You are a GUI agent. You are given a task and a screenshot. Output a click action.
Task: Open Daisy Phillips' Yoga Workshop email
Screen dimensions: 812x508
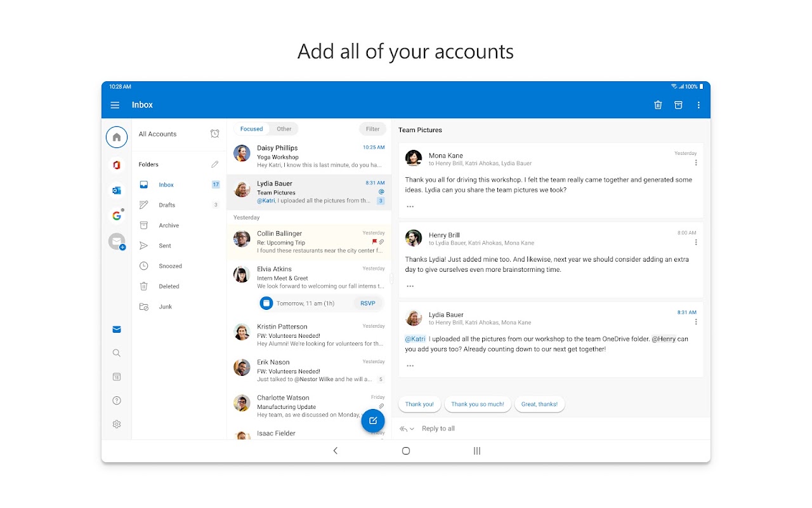point(310,157)
